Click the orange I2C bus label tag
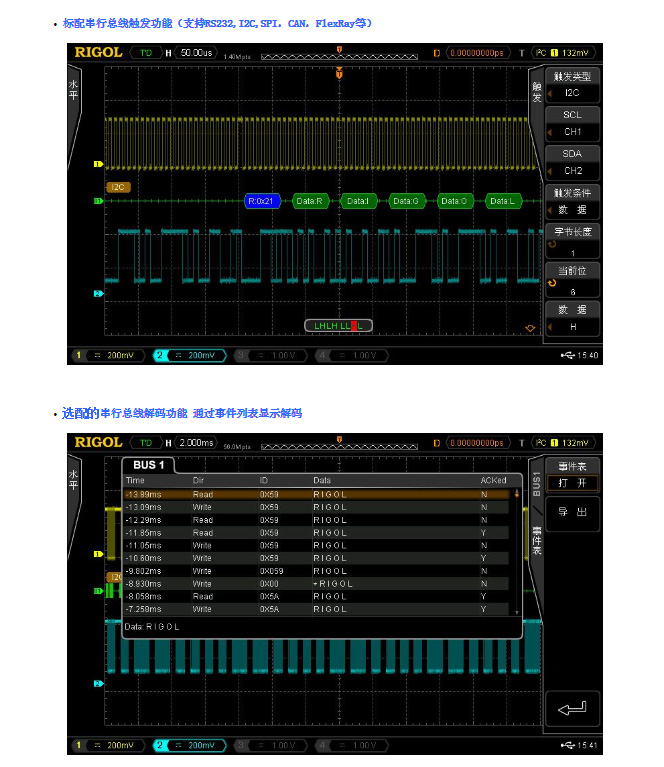Screen dimensions: 664x767 (x=119, y=186)
